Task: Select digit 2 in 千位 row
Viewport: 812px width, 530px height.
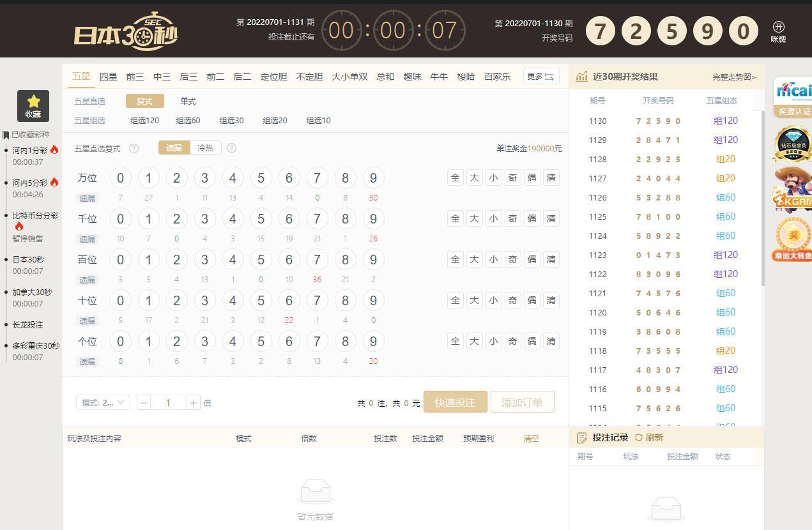Action: tap(176, 218)
